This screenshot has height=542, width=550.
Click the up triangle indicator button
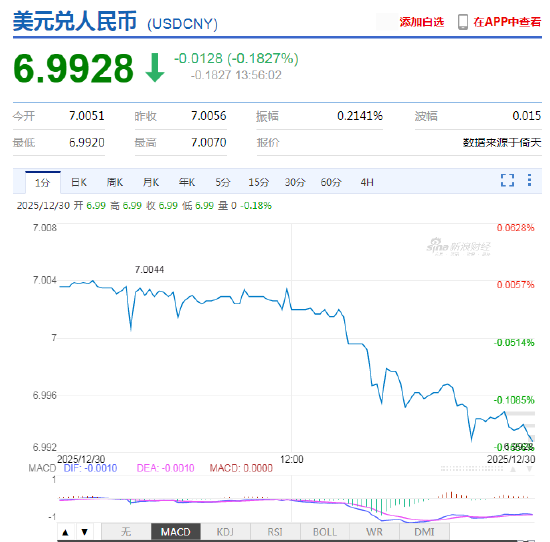pyautogui.click(x=65, y=532)
